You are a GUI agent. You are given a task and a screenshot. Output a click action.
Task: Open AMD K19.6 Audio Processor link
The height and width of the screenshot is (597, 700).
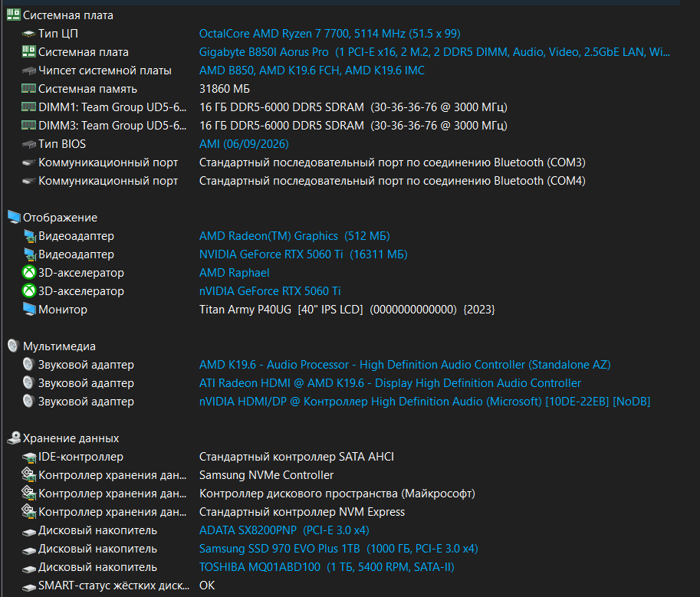tap(405, 364)
